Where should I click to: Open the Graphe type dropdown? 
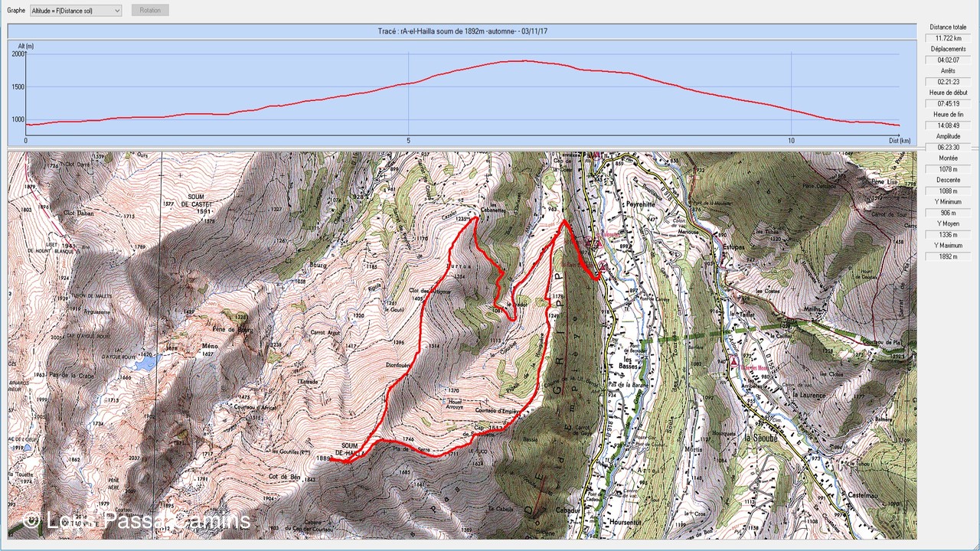click(x=75, y=11)
